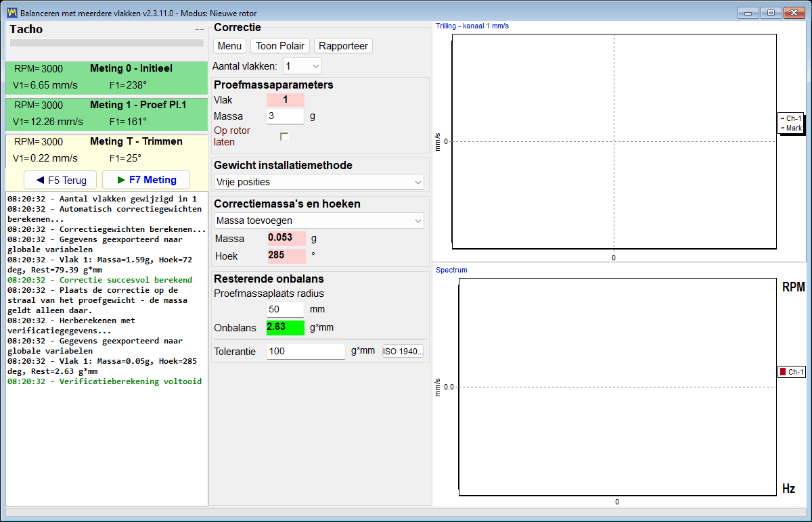
Task: Click the proefmassa Massa input field
Action: coord(286,116)
